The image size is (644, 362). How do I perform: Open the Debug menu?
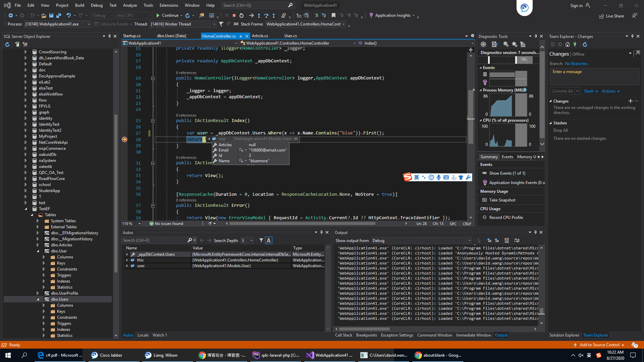tap(97, 5)
